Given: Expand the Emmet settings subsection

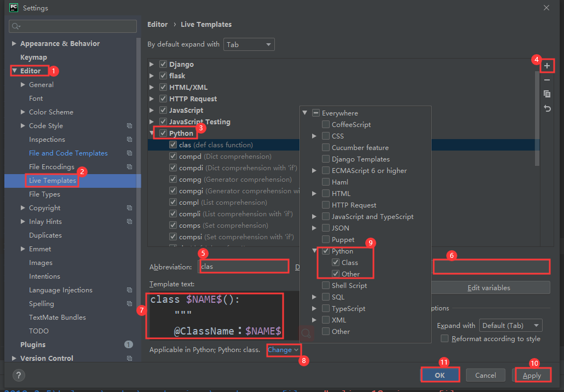Looking at the screenshot, I should [x=23, y=249].
